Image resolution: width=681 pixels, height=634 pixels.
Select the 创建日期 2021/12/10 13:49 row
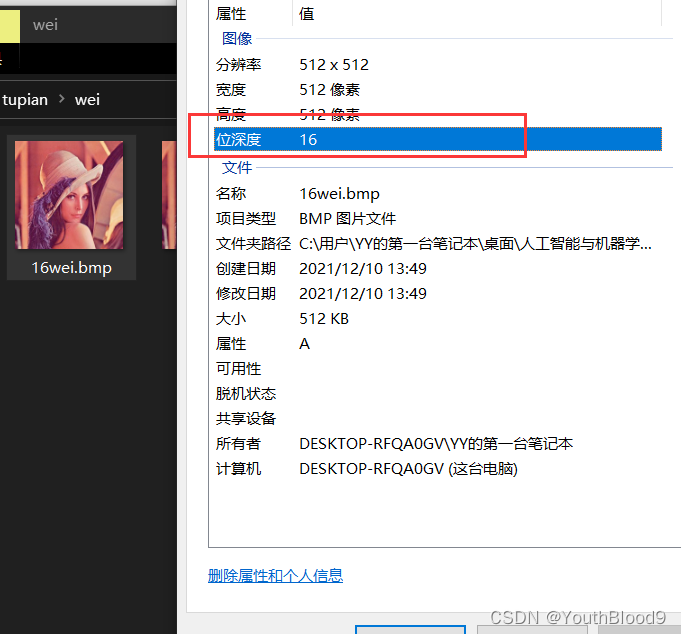pyautogui.click(x=438, y=269)
